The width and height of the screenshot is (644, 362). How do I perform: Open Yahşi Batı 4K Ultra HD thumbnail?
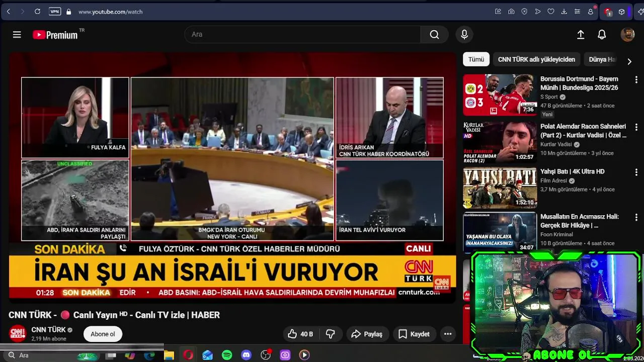[500, 188]
